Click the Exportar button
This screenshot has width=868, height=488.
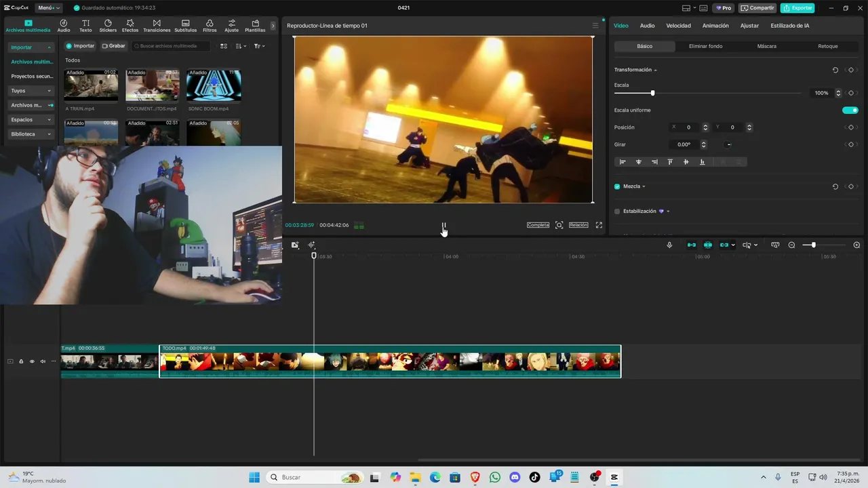point(797,8)
